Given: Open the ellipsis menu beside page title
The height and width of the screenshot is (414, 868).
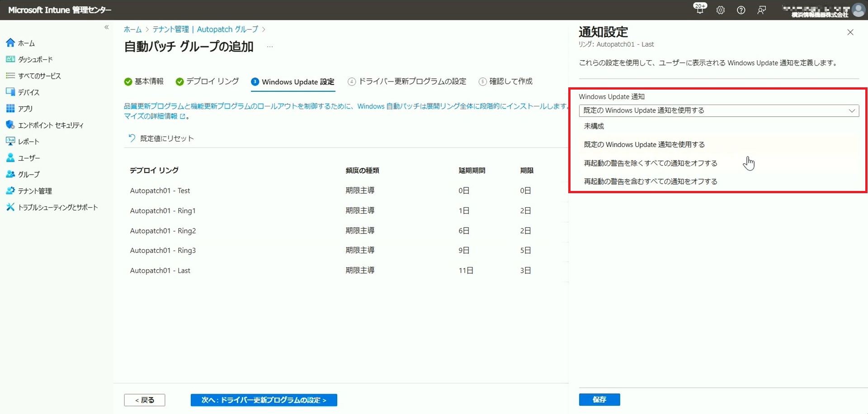Looking at the screenshot, I should (270, 47).
